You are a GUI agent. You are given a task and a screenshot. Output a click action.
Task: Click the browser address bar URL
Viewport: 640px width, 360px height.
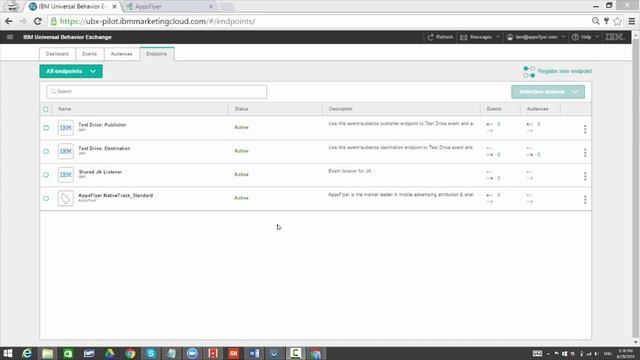click(x=158, y=21)
